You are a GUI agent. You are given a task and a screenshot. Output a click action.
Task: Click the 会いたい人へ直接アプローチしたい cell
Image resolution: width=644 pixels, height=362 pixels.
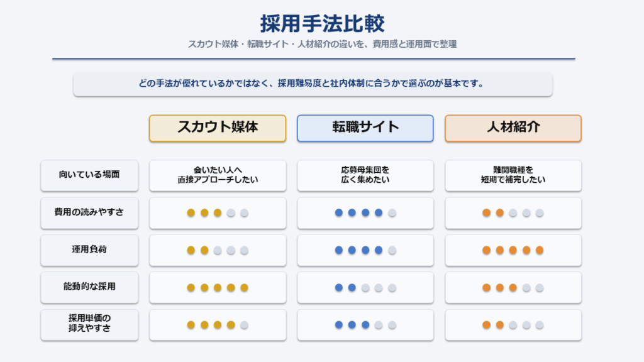tap(217, 175)
